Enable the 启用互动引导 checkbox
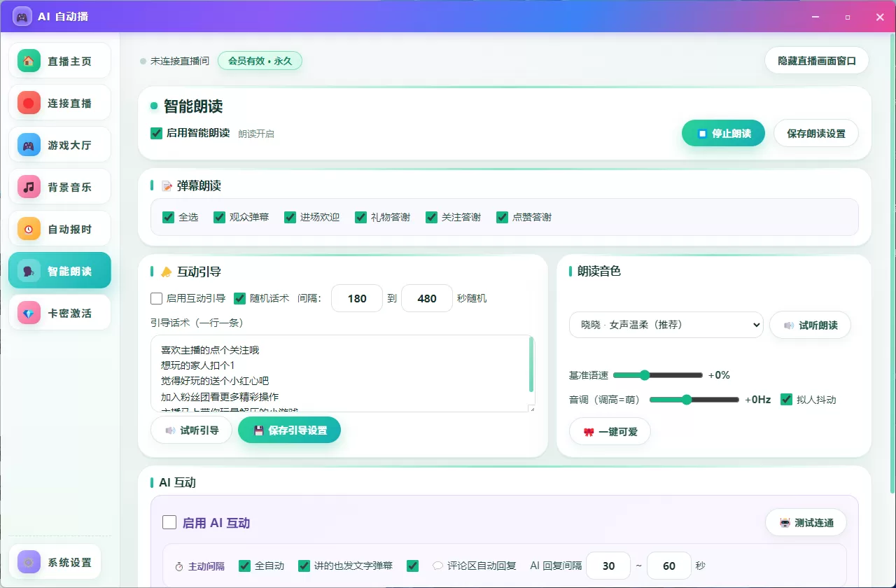Viewport: 896px width, 588px height. point(157,298)
